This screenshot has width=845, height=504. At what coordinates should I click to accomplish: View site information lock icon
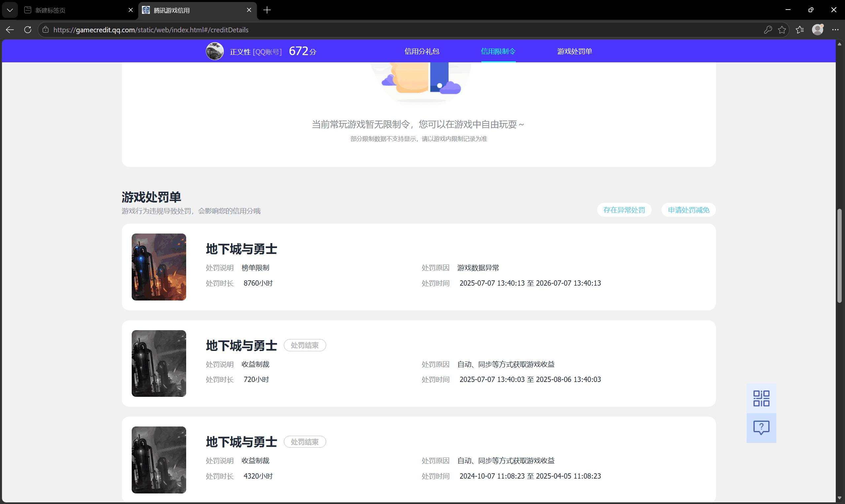(46, 30)
